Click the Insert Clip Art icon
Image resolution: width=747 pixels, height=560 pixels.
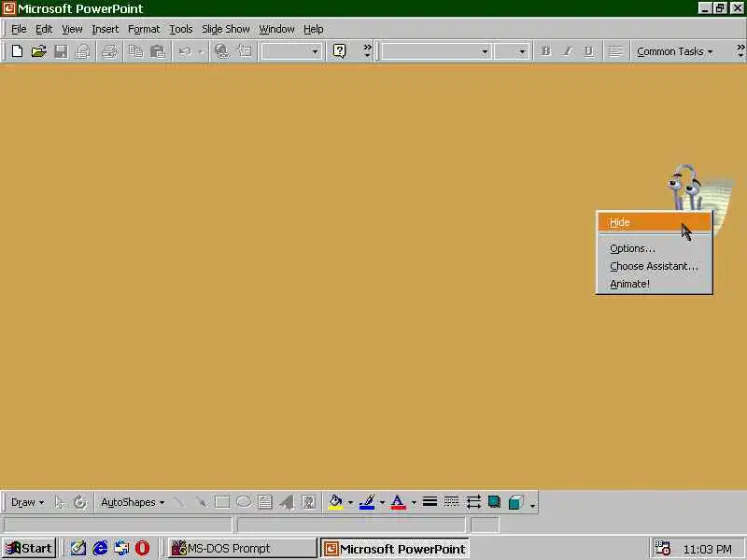[308, 502]
